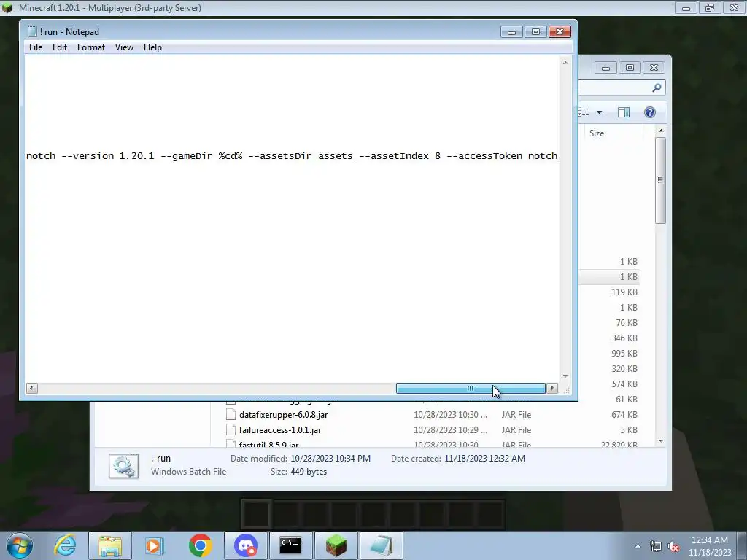Screen dimensions: 747x560
Task: Select the datafixerupper-6.0.8.jar file
Action: click(x=283, y=415)
